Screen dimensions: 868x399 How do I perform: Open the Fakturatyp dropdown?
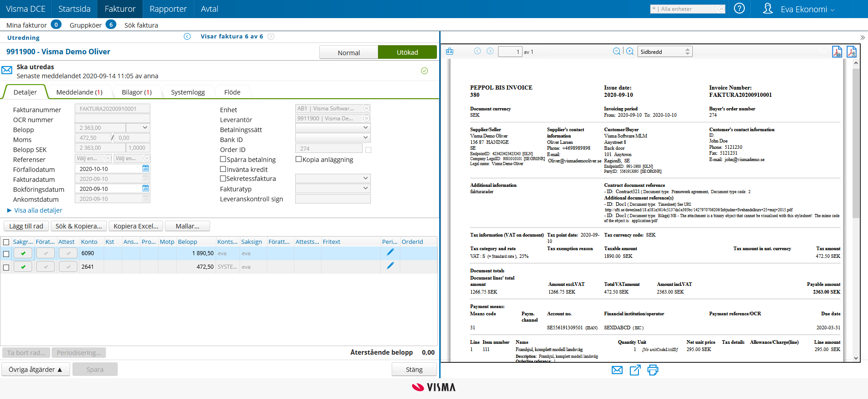tap(333, 188)
